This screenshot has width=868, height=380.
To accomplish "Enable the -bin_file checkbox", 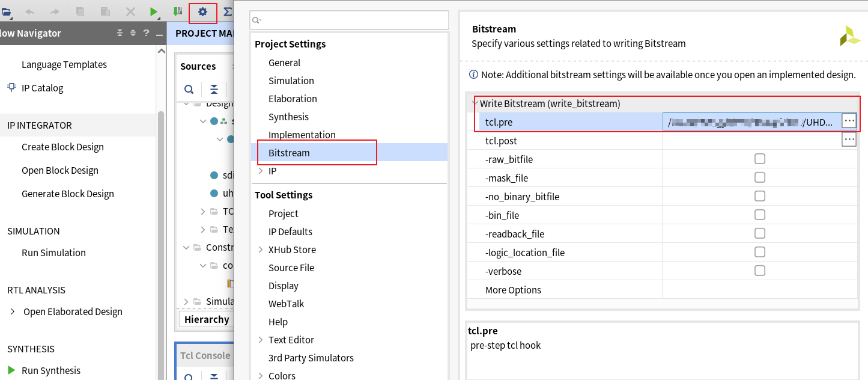I will [x=760, y=215].
